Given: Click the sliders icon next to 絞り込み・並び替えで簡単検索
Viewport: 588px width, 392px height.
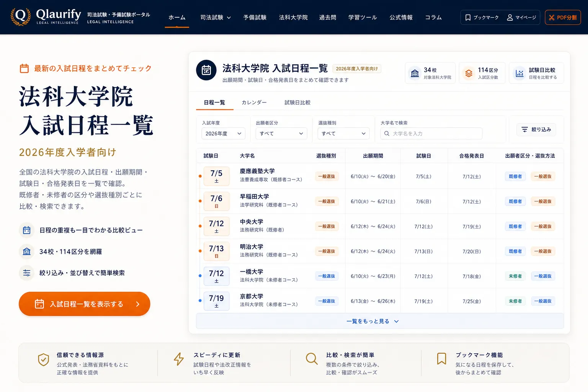Looking at the screenshot, I should pyautogui.click(x=27, y=273).
